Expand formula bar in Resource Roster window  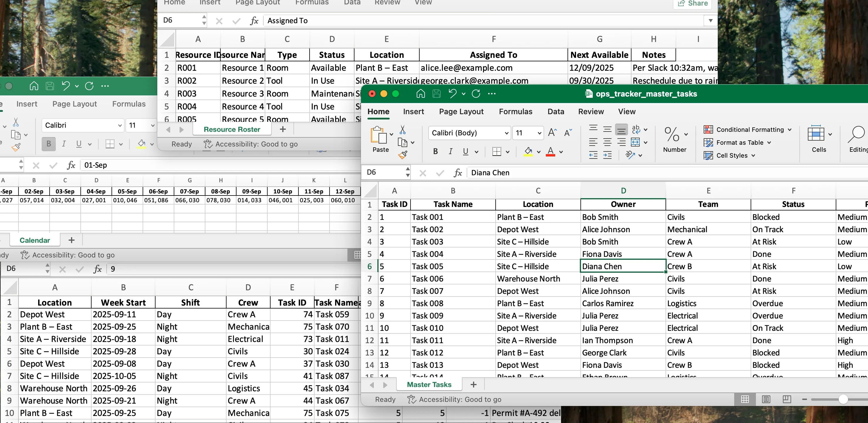(x=710, y=21)
